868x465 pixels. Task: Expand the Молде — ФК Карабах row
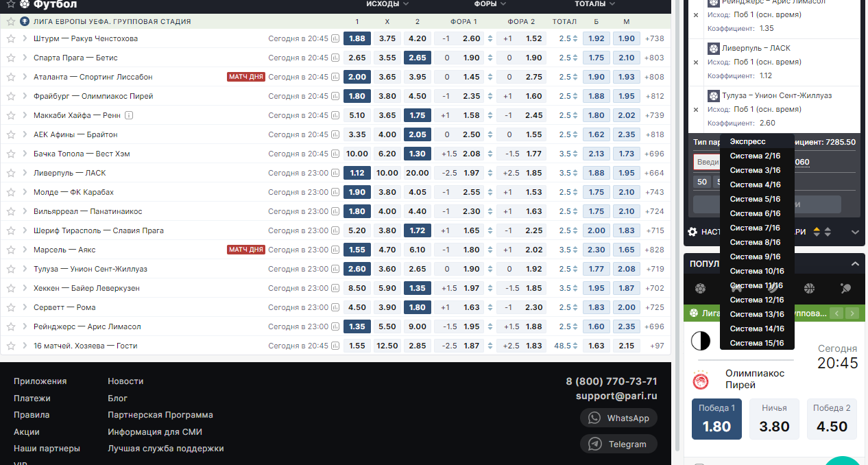click(25, 192)
